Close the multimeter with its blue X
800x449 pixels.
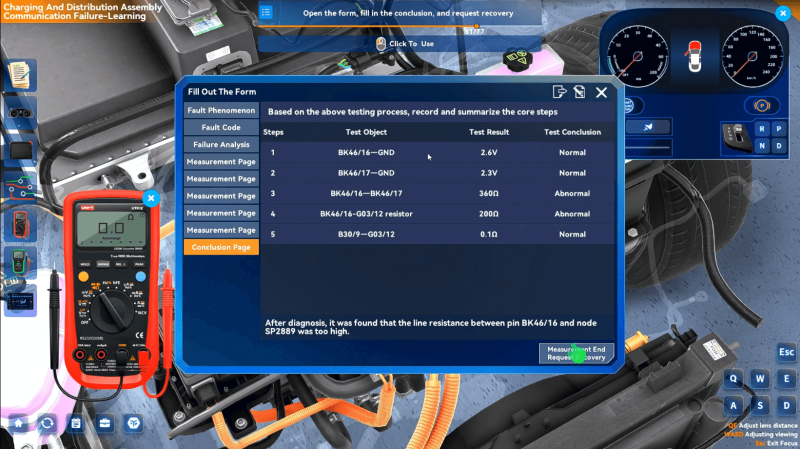click(x=151, y=198)
